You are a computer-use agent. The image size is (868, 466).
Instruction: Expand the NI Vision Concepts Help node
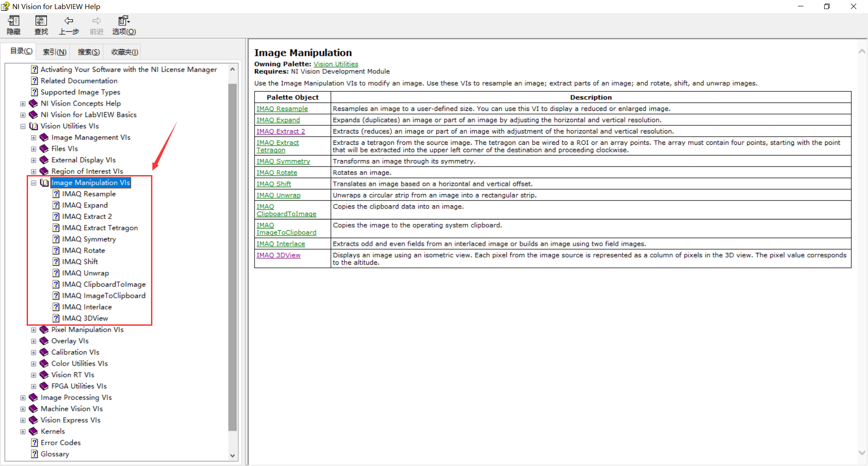23,104
